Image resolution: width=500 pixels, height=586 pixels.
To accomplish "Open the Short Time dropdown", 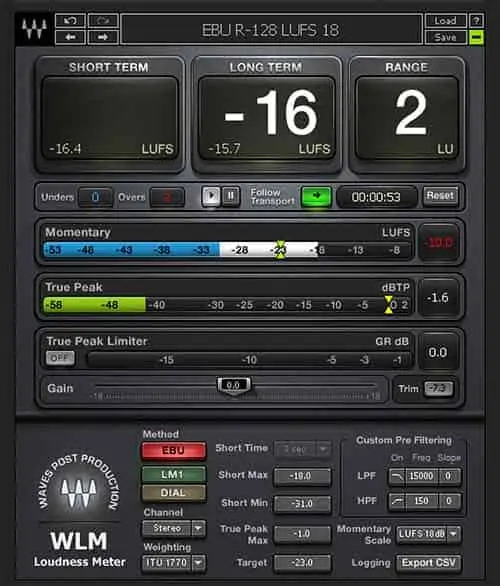I will [303, 449].
